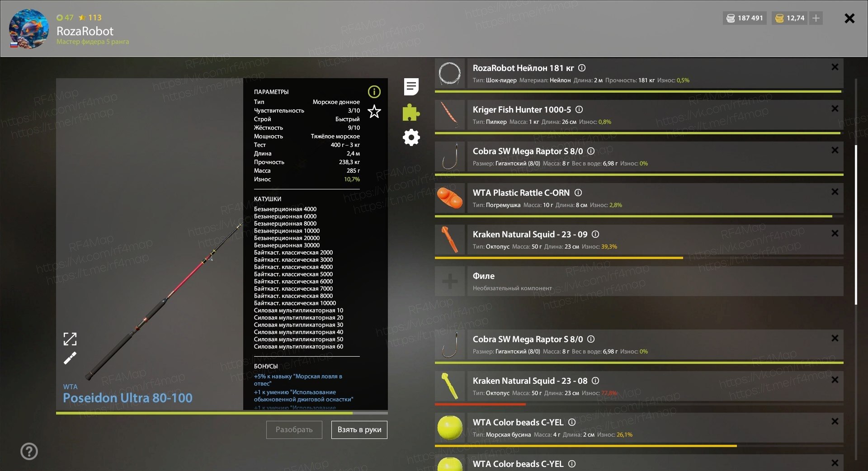Add gold coins with plus button
This screenshot has height=471, width=868.
(x=816, y=18)
